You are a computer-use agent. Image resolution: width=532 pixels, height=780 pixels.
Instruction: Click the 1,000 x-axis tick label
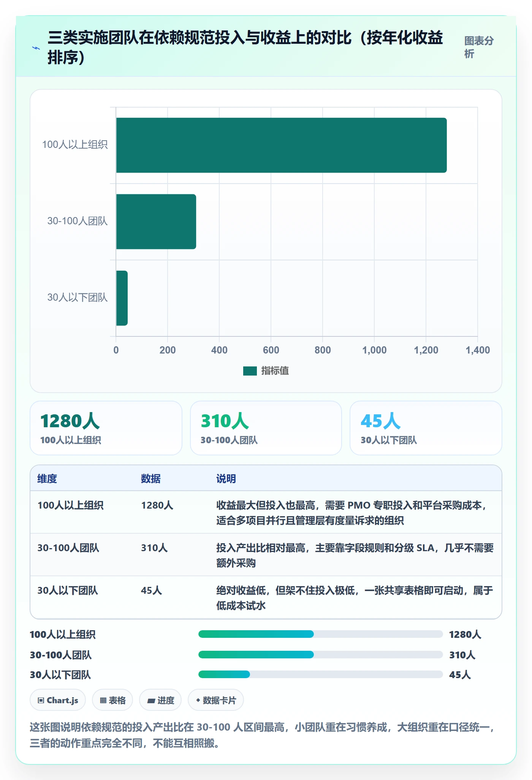(374, 350)
